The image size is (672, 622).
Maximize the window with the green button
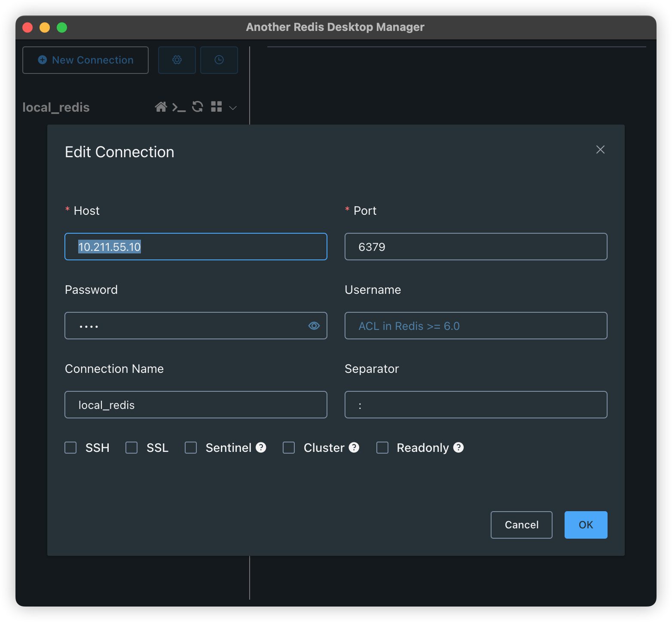click(62, 27)
